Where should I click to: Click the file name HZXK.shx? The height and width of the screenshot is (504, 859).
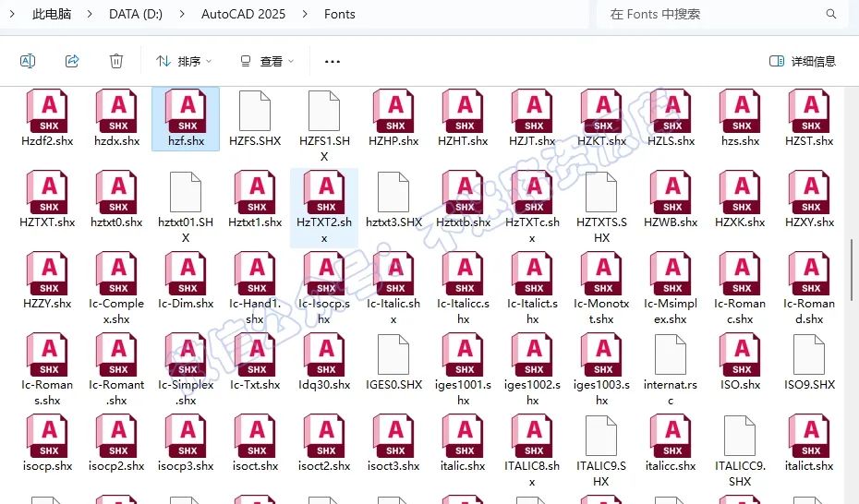(740, 222)
